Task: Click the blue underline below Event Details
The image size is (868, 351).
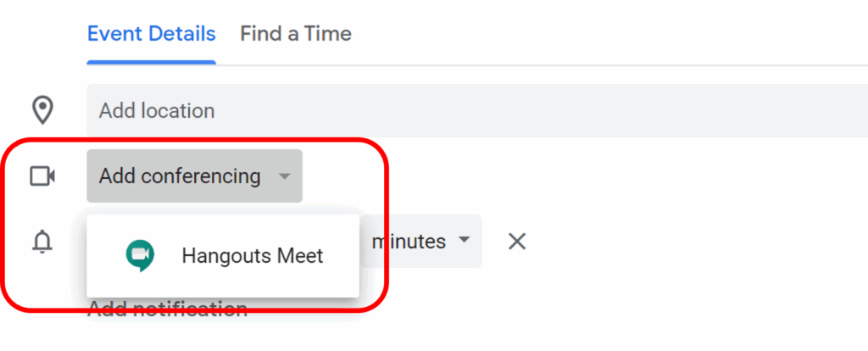Action: [x=152, y=61]
